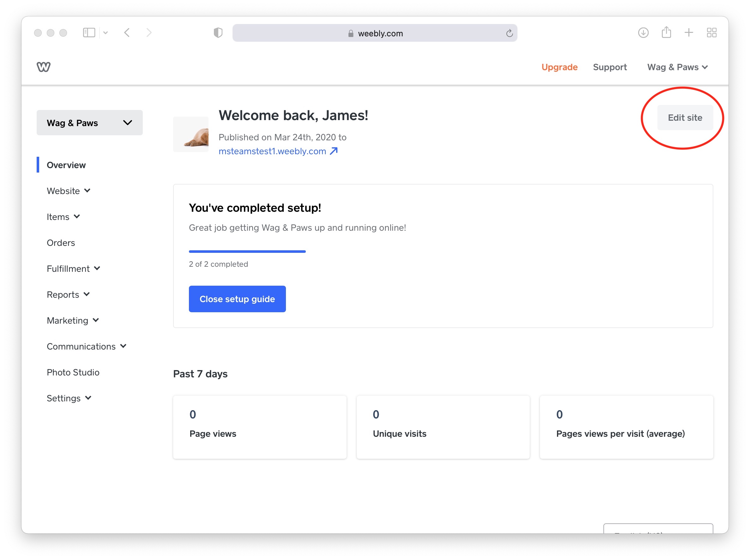Click the Share icon in Safari

(666, 33)
